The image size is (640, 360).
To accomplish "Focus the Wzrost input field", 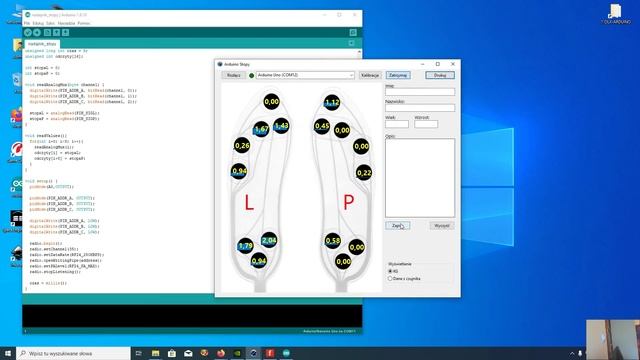I will tap(426, 124).
